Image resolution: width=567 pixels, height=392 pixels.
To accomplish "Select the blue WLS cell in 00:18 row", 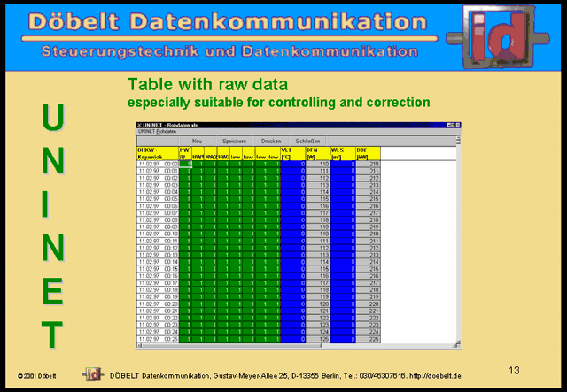I will pos(343,290).
